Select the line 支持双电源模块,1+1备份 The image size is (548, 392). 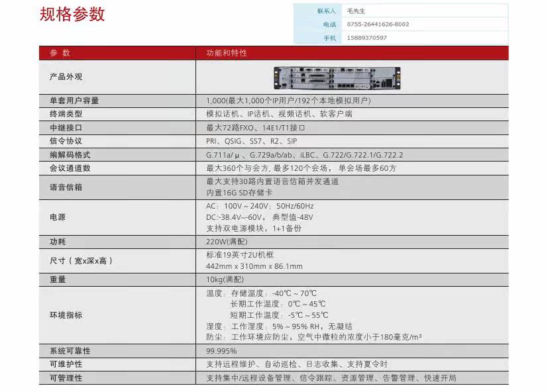(x=253, y=228)
